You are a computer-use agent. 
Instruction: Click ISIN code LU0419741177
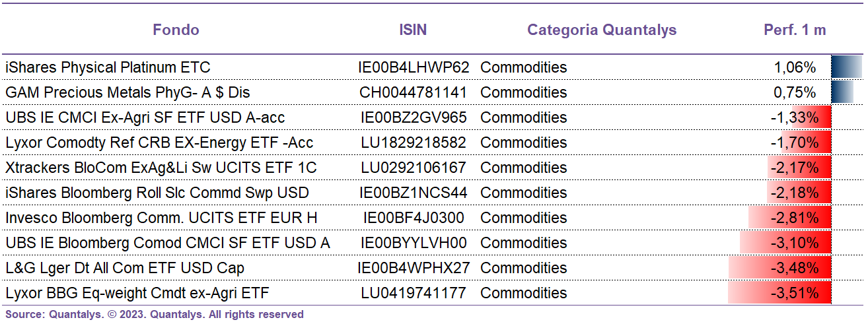tap(414, 293)
